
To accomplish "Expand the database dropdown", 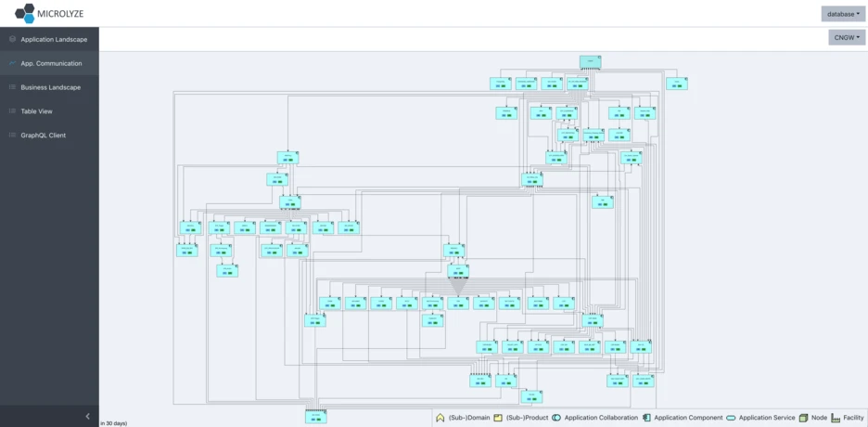I will [843, 14].
